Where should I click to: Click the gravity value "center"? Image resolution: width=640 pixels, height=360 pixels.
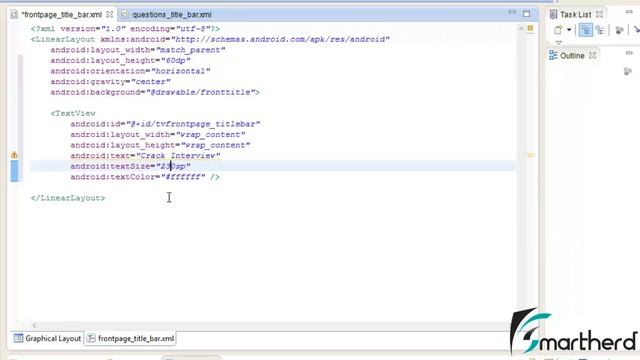(x=151, y=82)
